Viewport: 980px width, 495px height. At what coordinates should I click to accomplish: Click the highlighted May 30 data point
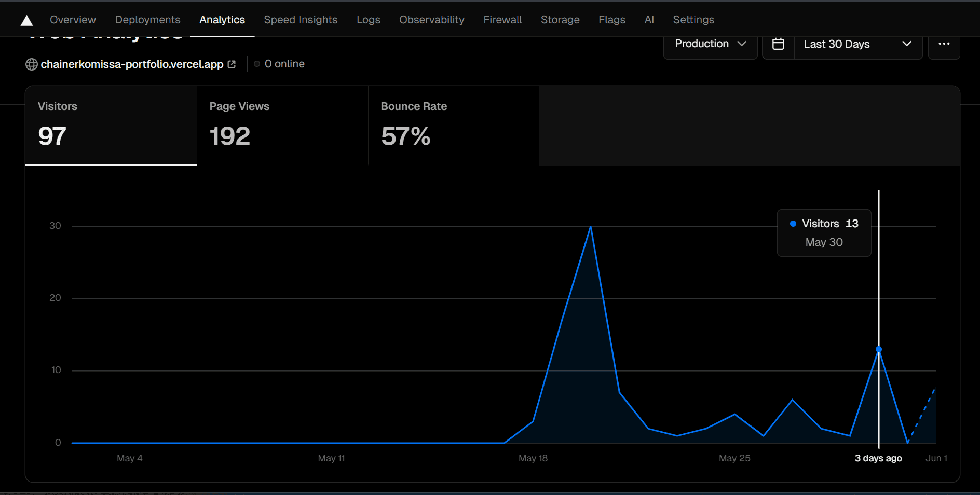click(878, 349)
